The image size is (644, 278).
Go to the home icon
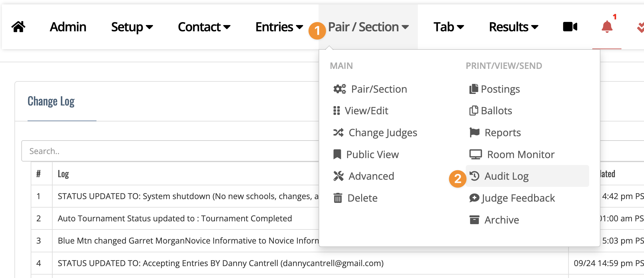[18, 27]
